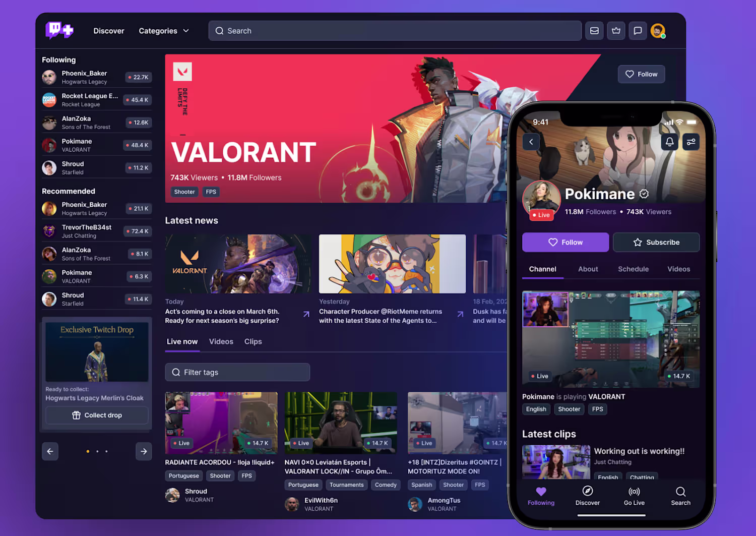Open the crown prime loot icon

coord(616,31)
